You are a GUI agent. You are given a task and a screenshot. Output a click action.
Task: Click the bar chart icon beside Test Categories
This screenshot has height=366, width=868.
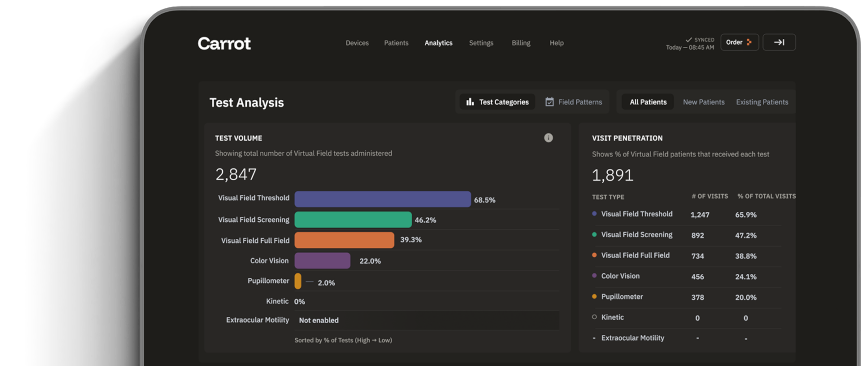(x=470, y=102)
